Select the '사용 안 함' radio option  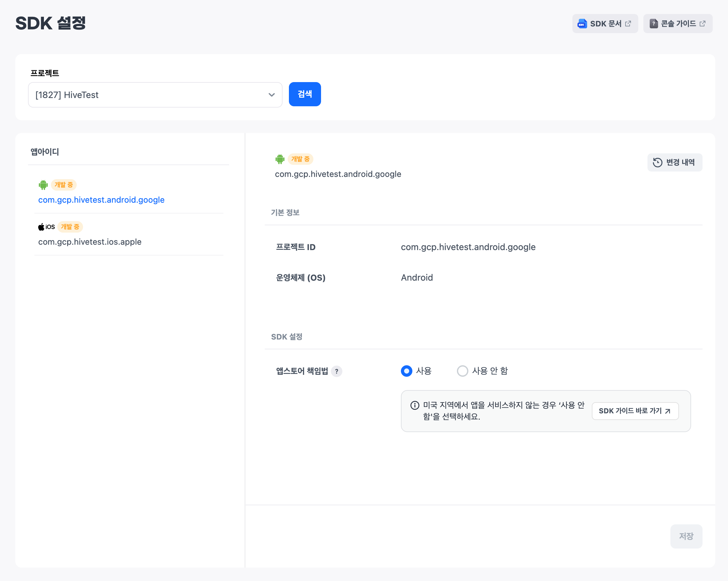pyautogui.click(x=462, y=371)
